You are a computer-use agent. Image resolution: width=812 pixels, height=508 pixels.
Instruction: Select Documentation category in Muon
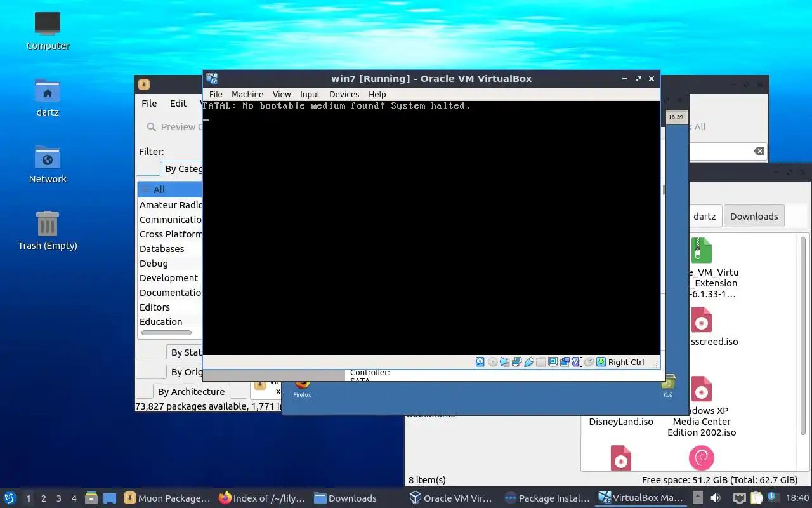point(169,292)
